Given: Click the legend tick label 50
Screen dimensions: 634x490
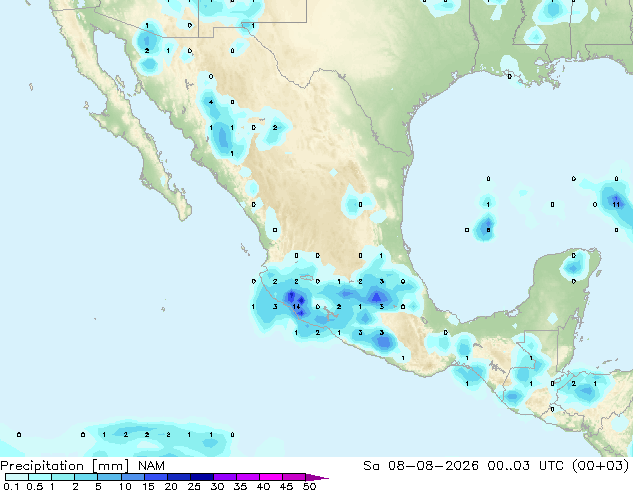Looking at the screenshot, I should 310,486.
